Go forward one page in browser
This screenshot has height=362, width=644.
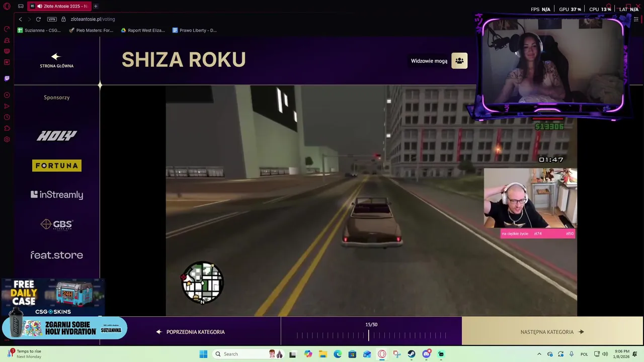[29, 19]
